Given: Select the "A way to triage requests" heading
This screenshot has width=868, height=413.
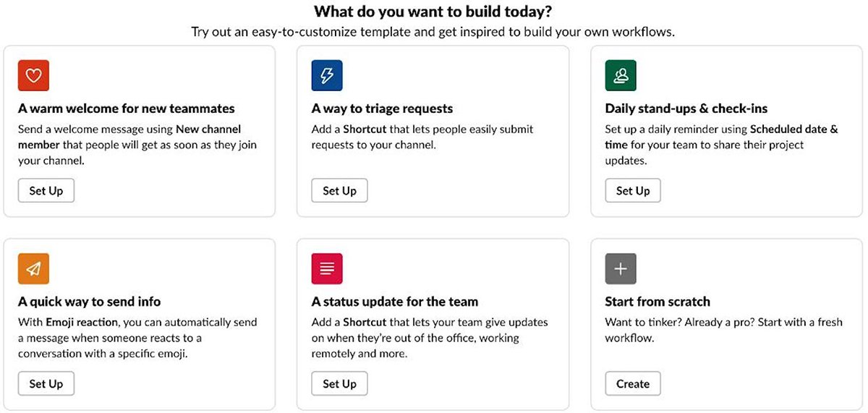Looking at the screenshot, I should 382,108.
